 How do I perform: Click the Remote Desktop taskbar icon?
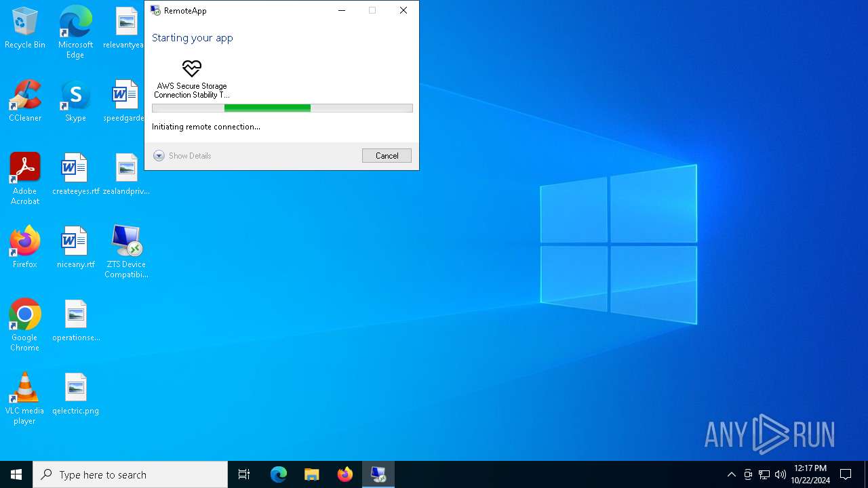pyautogui.click(x=378, y=474)
